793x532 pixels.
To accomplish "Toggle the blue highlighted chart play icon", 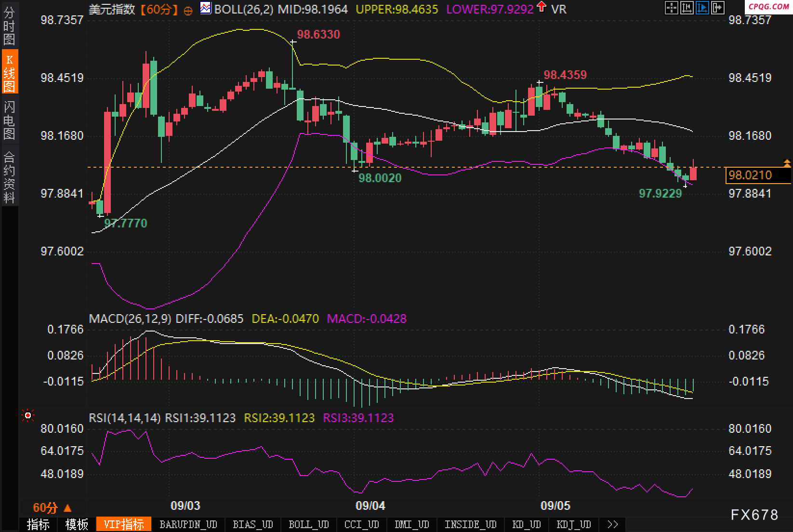I will tap(702, 8).
